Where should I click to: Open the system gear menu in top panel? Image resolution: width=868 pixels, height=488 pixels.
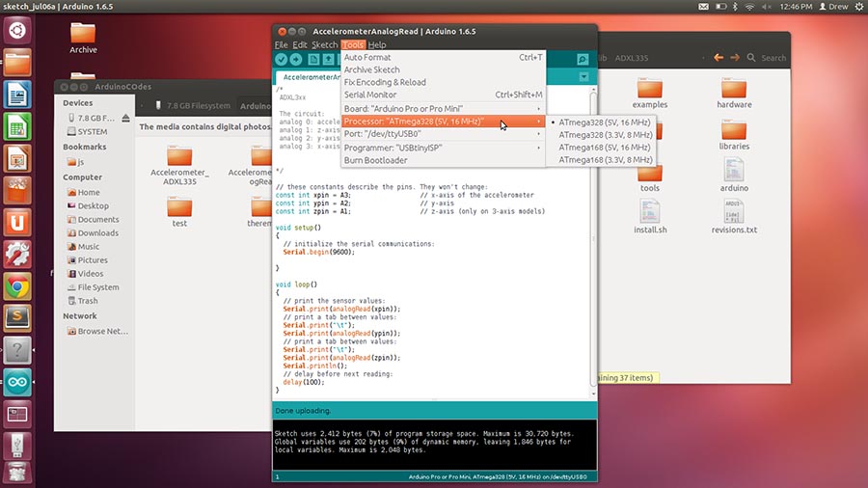click(858, 7)
